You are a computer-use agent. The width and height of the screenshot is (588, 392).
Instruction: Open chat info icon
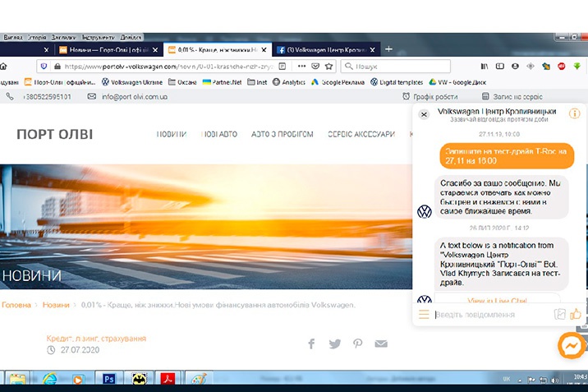coord(574,113)
